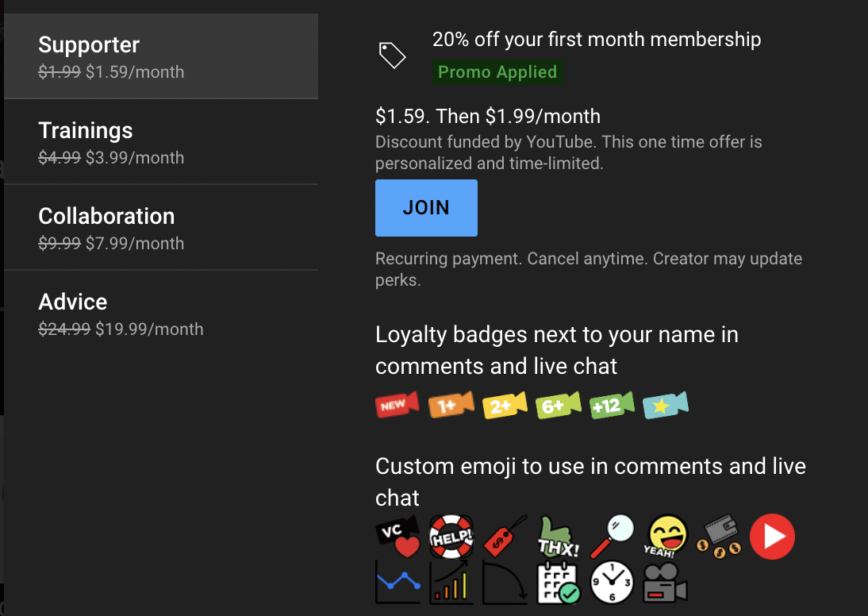
Task: Choose the Advice membership tier
Action: (161, 314)
